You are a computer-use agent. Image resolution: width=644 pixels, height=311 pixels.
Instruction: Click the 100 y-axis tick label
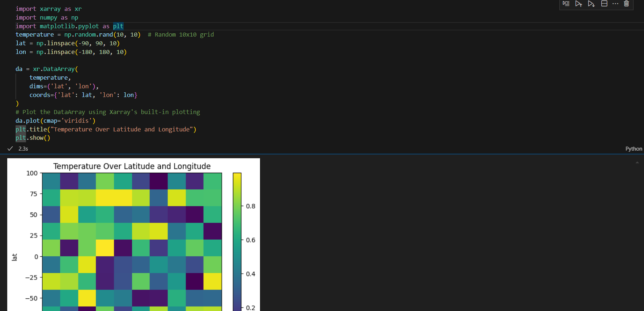(x=32, y=173)
